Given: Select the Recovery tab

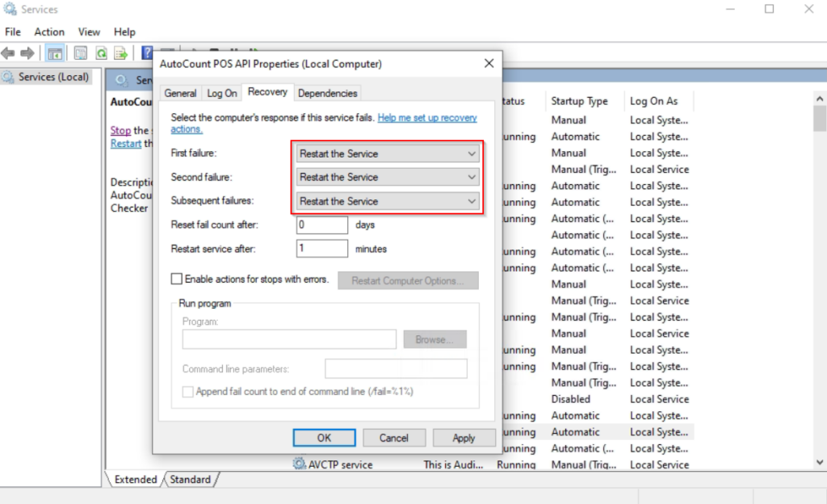Looking at the screenshot, I should 267,92.
